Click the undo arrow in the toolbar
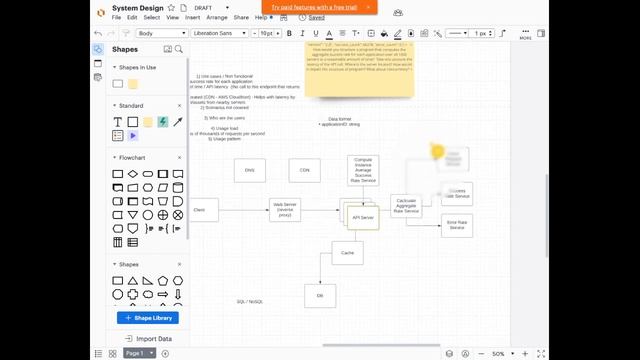The height and width of the screenshot is (360, 640). click(x=98, y=33)
